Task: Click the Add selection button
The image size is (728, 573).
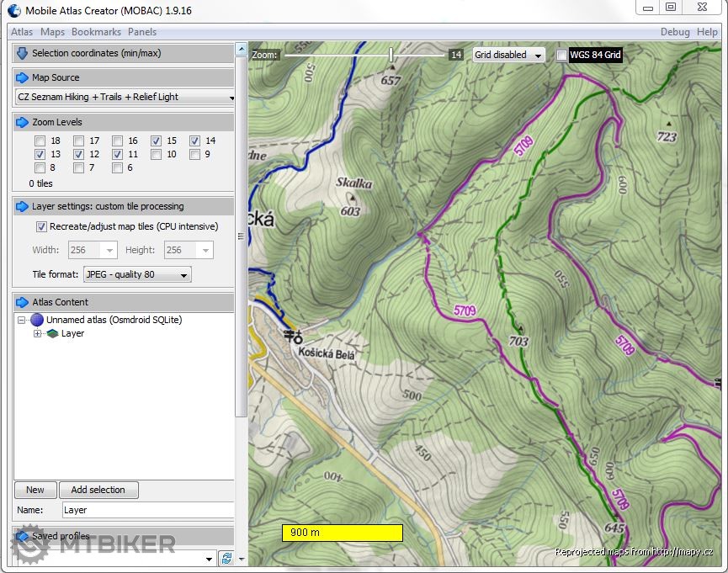Action: pos(98,490)
